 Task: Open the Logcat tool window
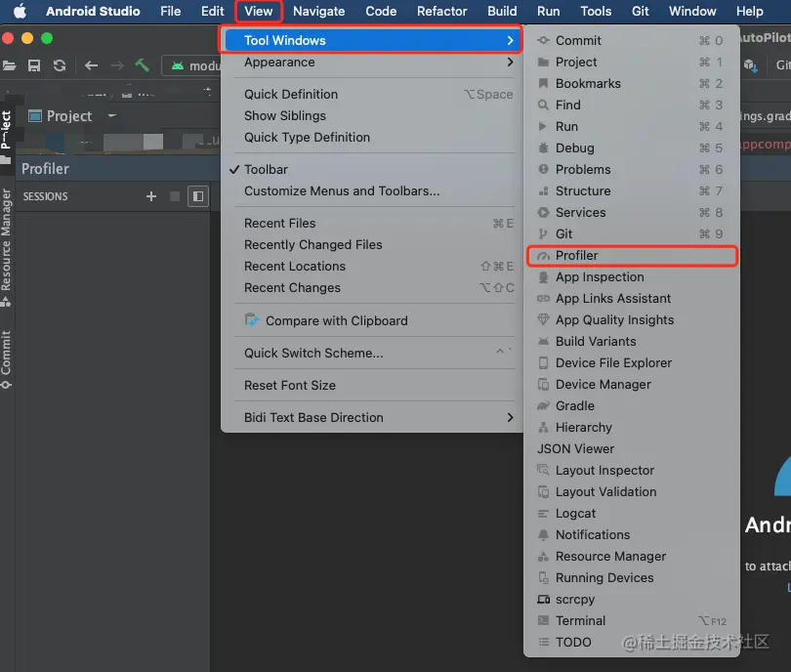(632, 513)
